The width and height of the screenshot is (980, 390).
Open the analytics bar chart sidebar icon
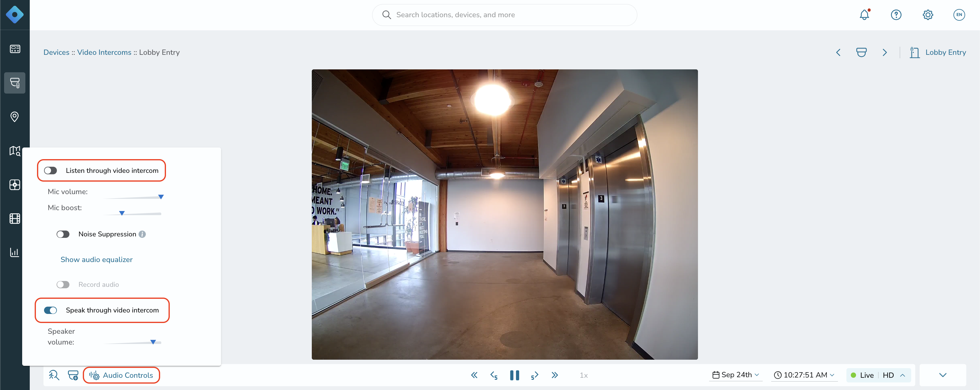tap(15, 252)
